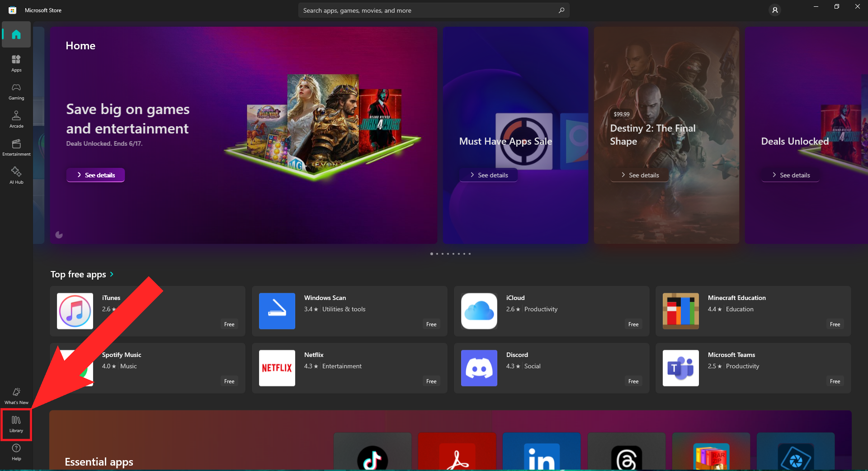
Task: Click the Deals Unlocked banner title
Action: click(x=795, y=141)
